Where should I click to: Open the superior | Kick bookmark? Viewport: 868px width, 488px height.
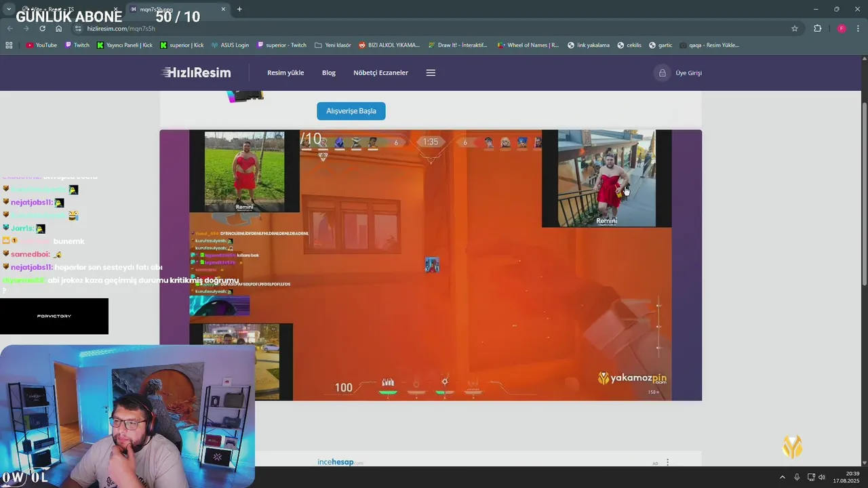(x=182, y=45)
